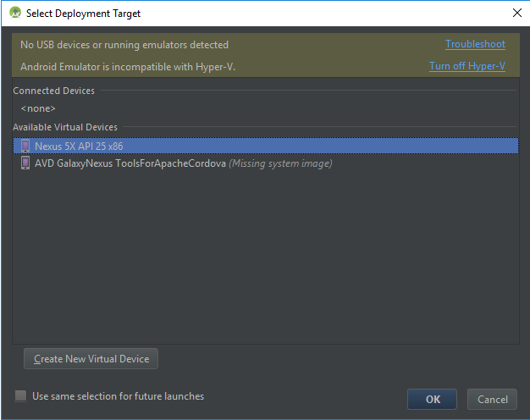The height and width of the screenshot is (420, 530).
Task: Confirm with the OK button
Action: tap(433, 399)
